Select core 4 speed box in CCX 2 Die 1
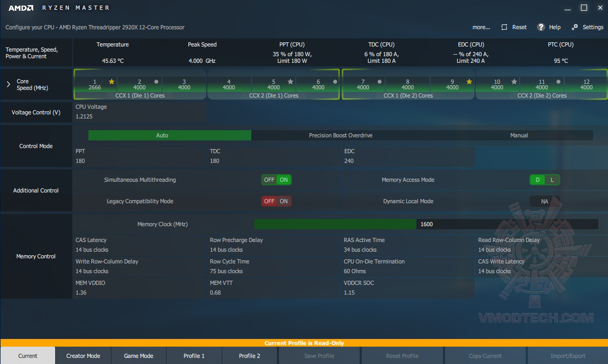The width and height of the screenshot is (608, 364). pyautogui.click(x=229, y=85)
